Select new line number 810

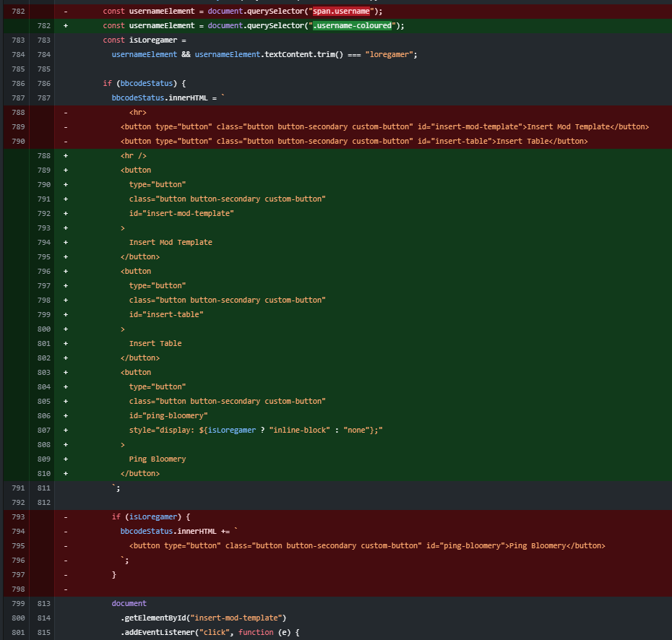[x=43, y=474]
